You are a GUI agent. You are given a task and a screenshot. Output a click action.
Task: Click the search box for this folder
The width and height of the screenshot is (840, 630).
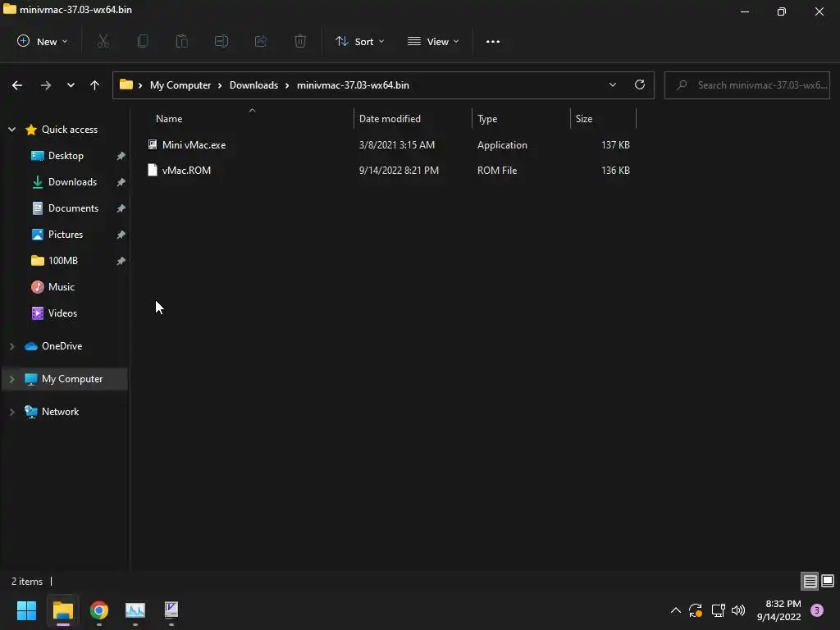(746, 85)
